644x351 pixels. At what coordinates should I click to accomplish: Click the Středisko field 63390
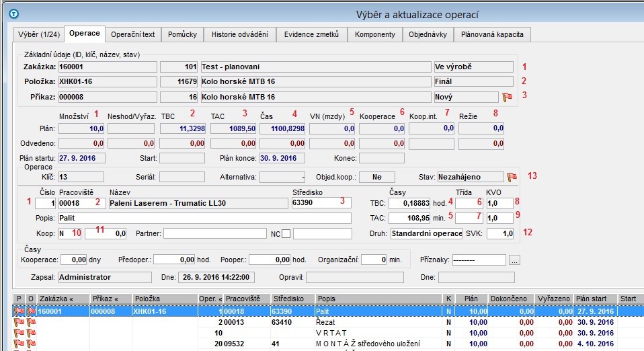pos(321,202)
